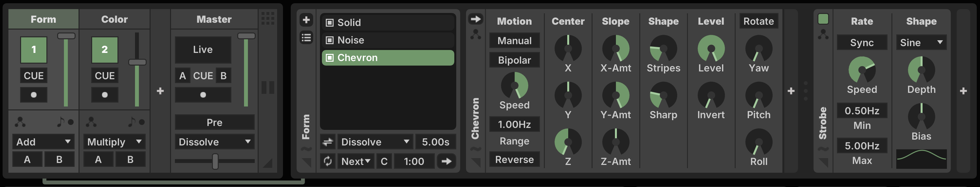Click the Pre button in the Master panel
980x187 pixels.
point(214,122)
